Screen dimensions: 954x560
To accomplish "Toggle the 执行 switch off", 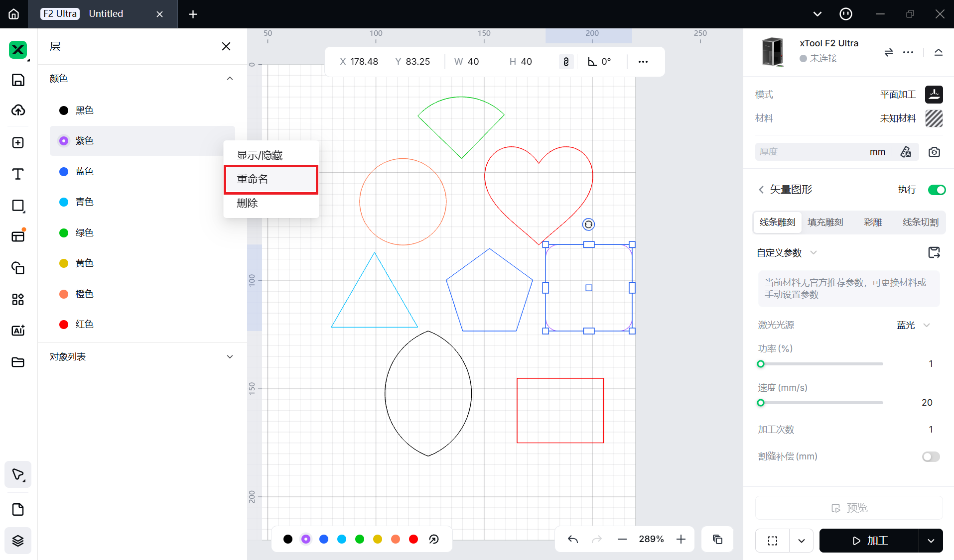I will coord(937,190).
